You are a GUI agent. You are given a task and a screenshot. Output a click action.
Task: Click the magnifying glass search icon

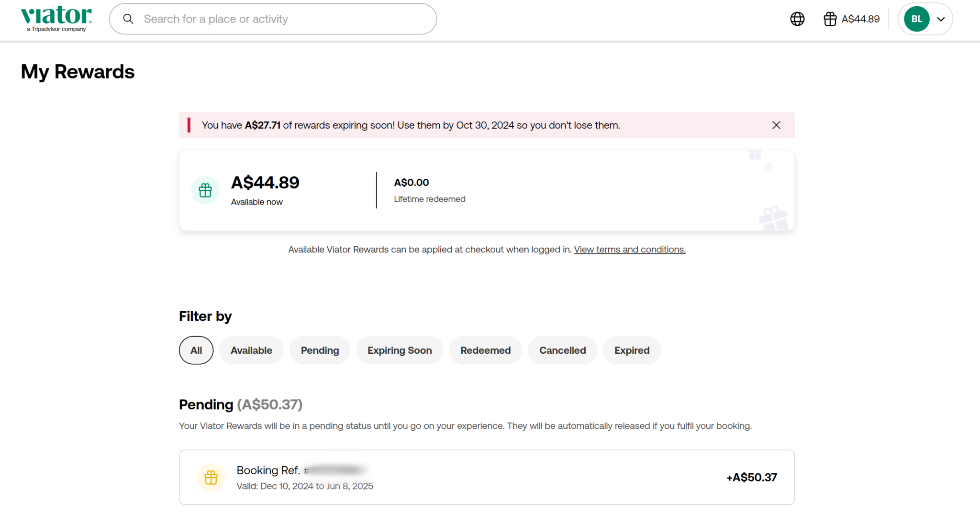[128, 19]
